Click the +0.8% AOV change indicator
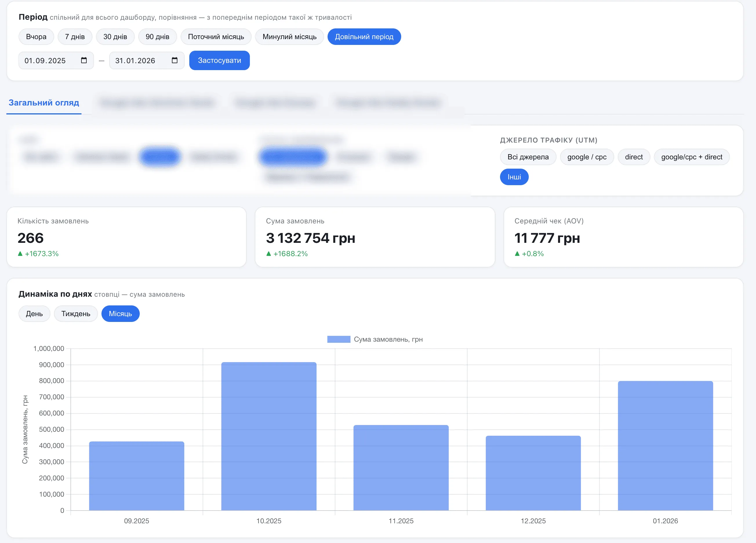 pyautogui.click(x=529, y=254)
